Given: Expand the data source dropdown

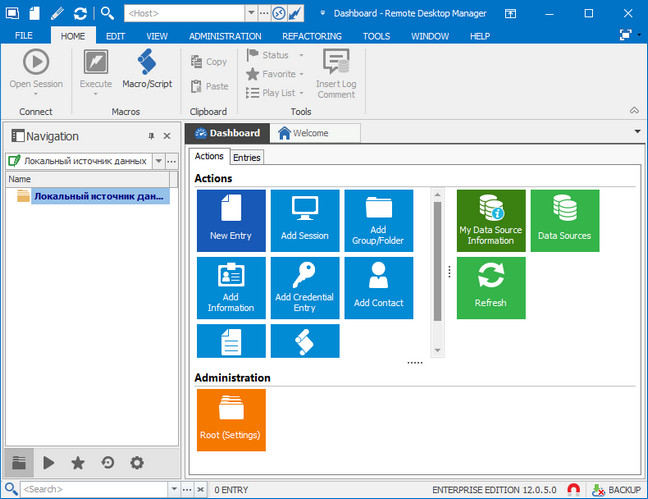Looking at the screenshot, I should [x=158, y=161].
